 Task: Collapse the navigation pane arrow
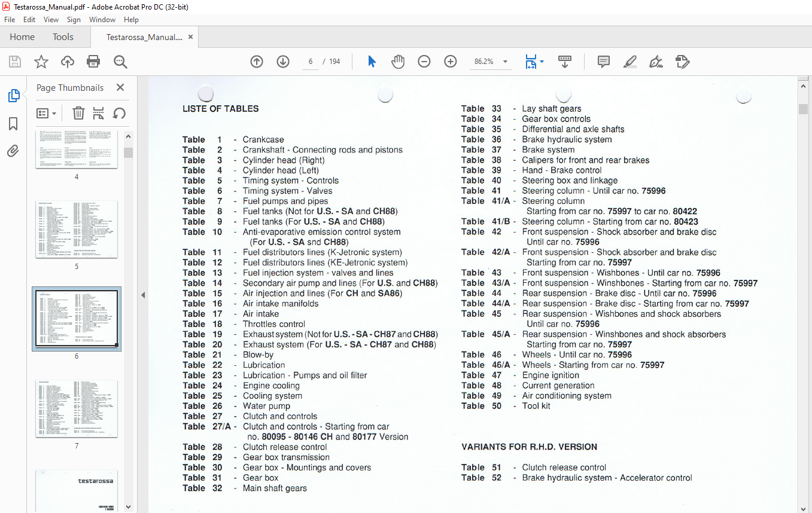tap(142, 295)
